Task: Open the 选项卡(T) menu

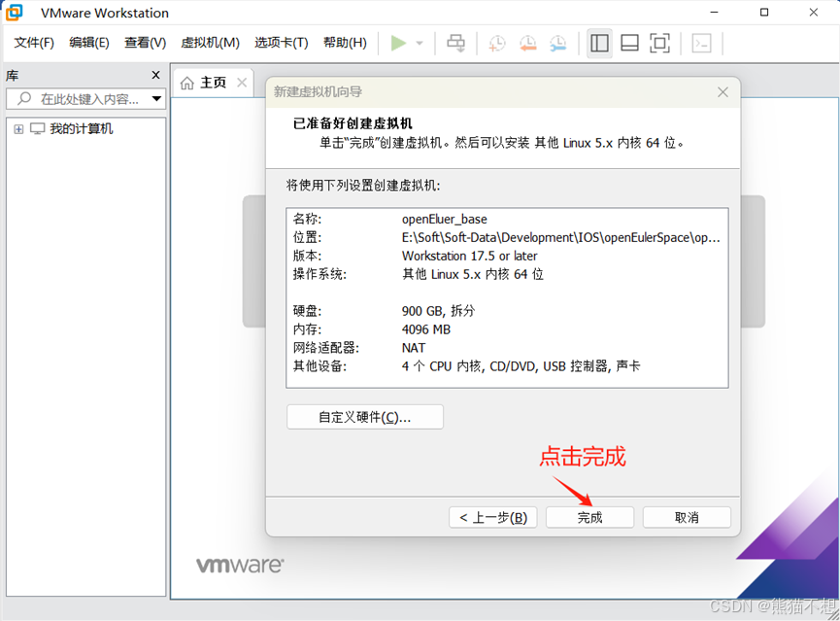Action: 282,43
